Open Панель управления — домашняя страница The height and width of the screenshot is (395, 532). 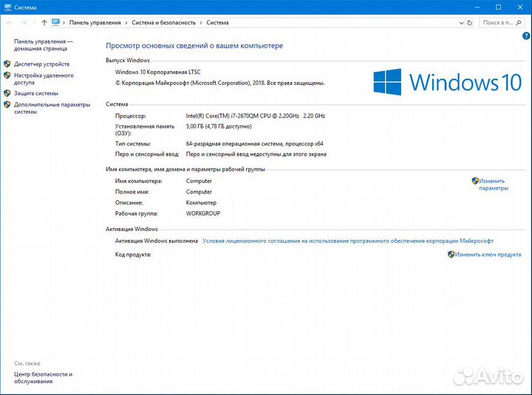pyautogui.click(x=44, y=45)
